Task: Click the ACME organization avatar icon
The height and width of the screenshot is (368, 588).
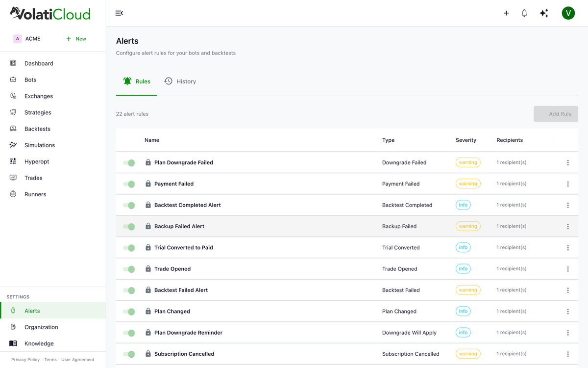Action: (x=18, y=39)
